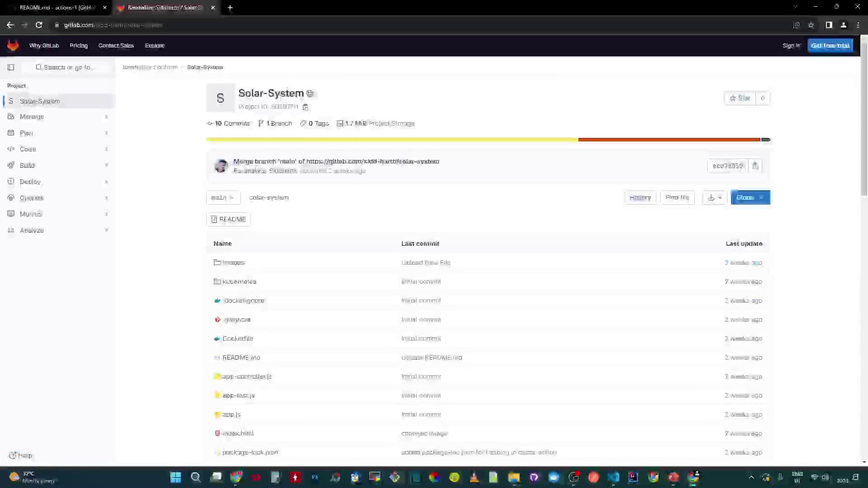
Task: Open the Clone dropdown button
Action: 750,197
